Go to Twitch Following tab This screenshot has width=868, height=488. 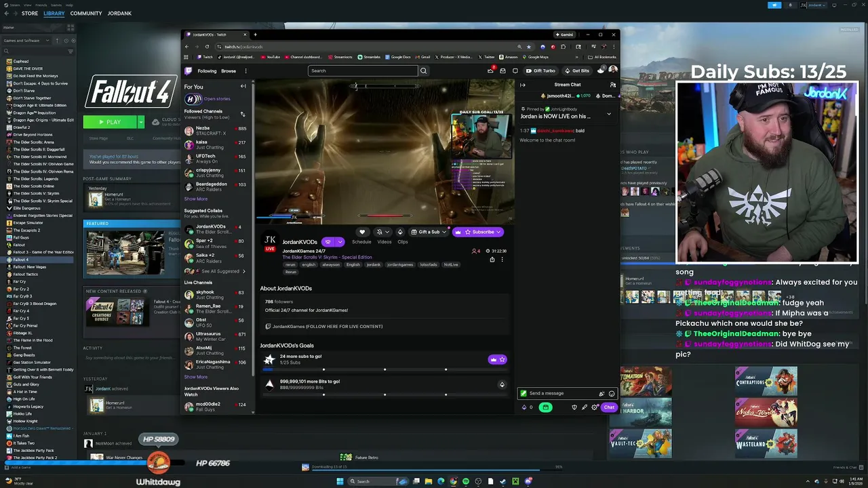[x=207, y=70]
